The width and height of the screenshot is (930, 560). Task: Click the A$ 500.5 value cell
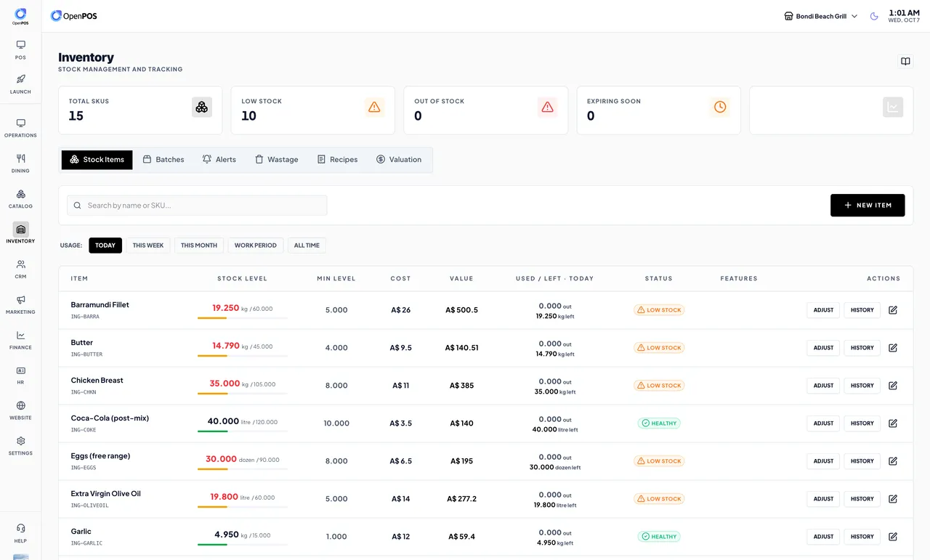(x=461, y=310)
